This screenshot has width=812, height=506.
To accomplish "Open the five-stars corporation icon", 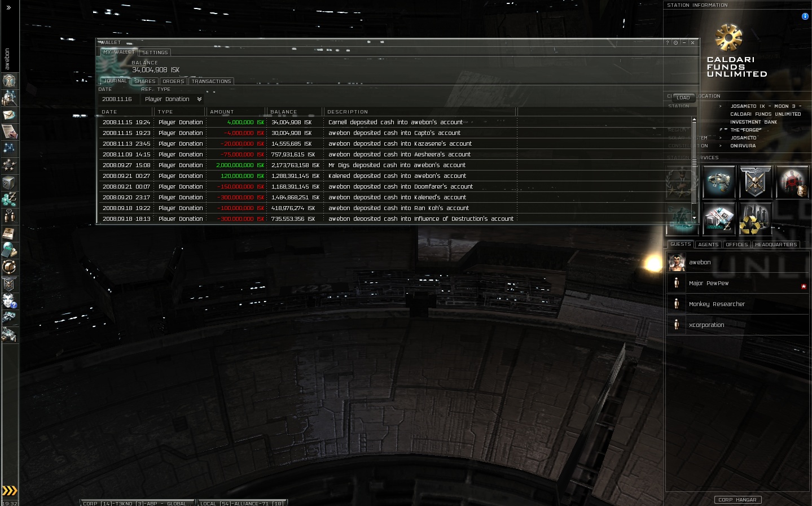I will pyautogui.click(x=9, y=165).
